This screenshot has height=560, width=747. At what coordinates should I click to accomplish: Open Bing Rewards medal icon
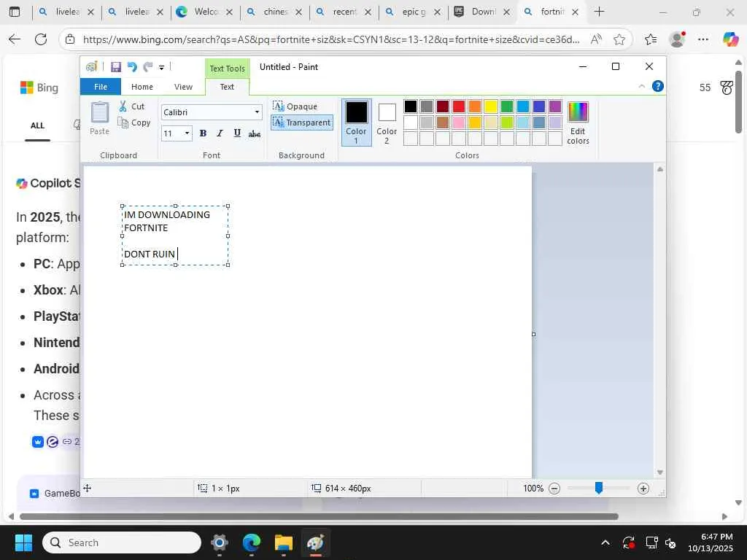pyautogui.click(x=727, y=87)
